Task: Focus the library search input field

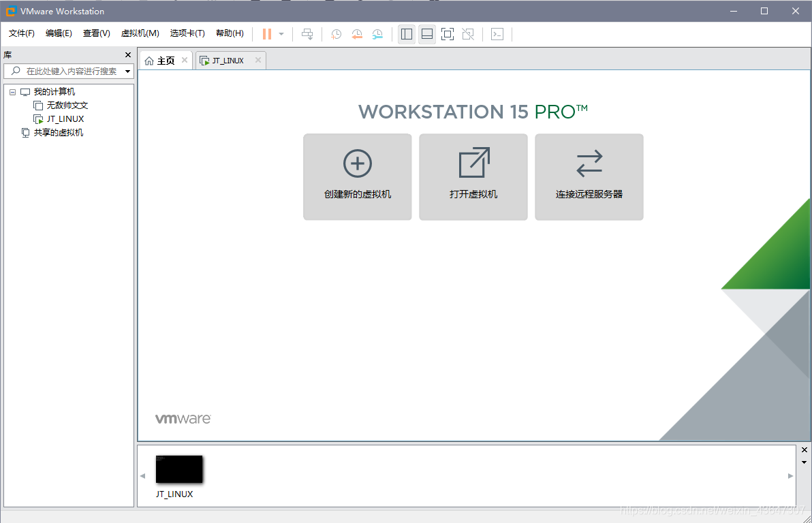Action: (72, 72)
